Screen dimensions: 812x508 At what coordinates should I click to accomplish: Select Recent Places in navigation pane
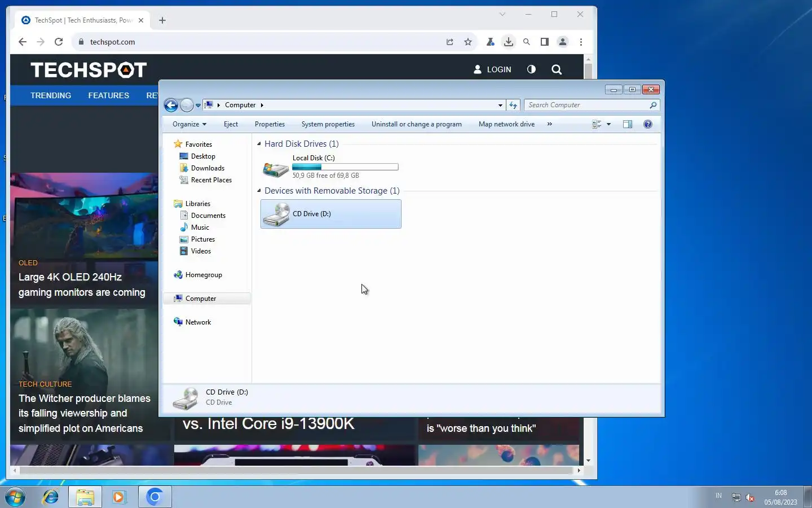click(211, 180)
